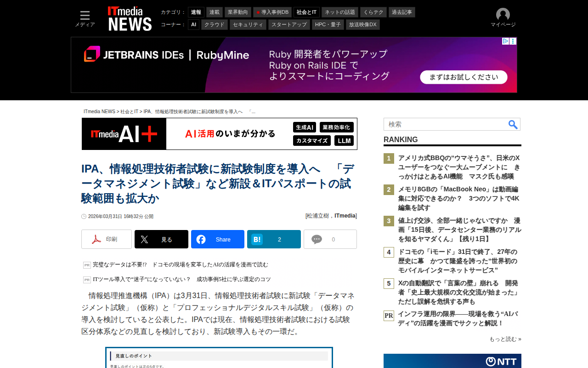
Task: Click inside the 検索 search field
Action: [446, 124]
